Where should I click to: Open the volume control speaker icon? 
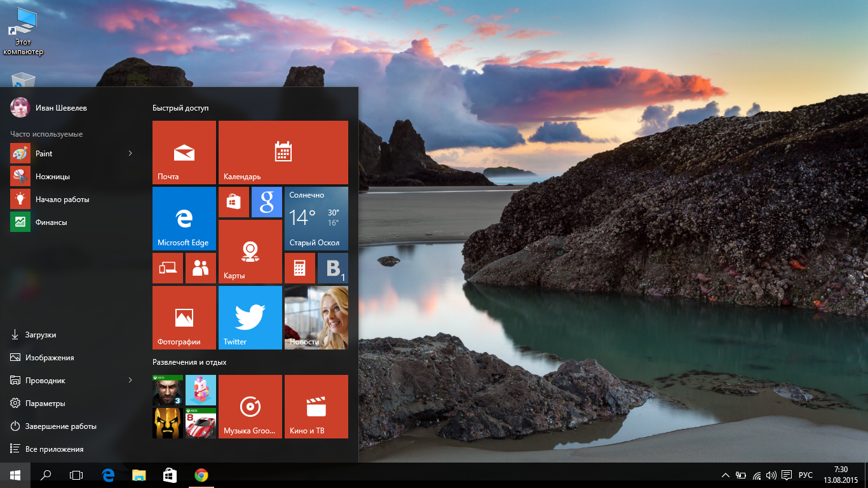[771, 475]
